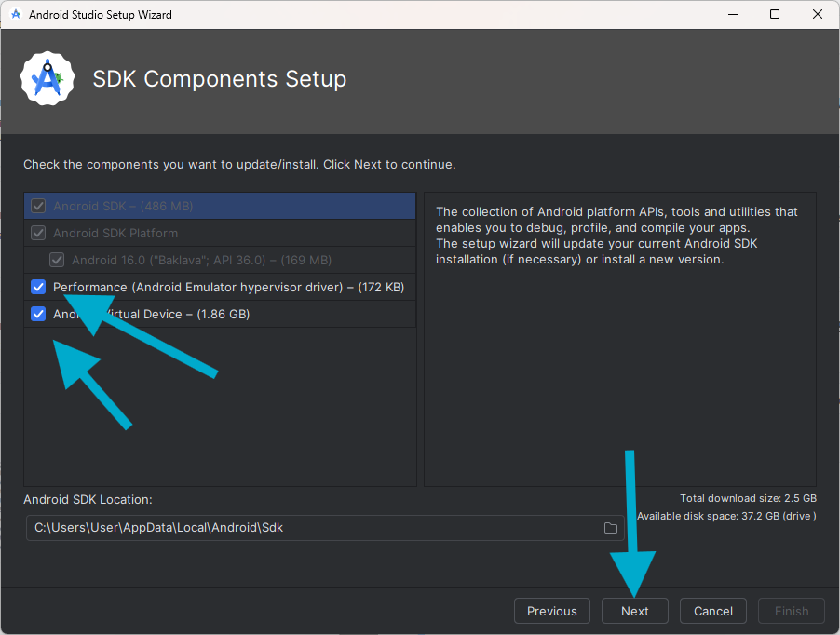
Task: Cancel the SDK components setup
Action: click(712, 611)
